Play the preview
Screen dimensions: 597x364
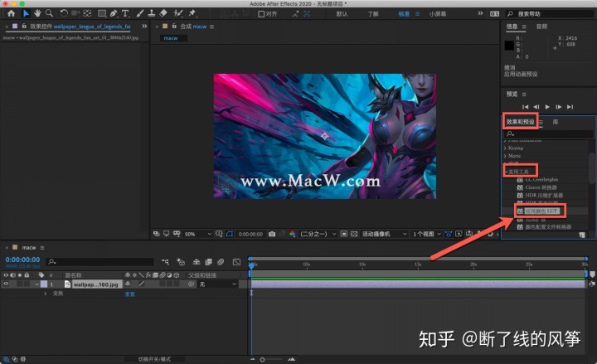(x=547, y=107)
